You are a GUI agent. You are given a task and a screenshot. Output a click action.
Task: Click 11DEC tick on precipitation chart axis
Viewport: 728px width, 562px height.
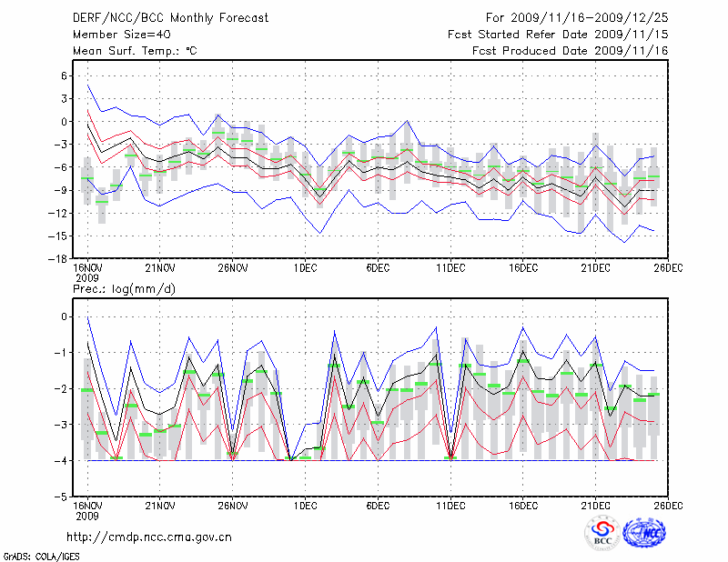click(450, 506)
